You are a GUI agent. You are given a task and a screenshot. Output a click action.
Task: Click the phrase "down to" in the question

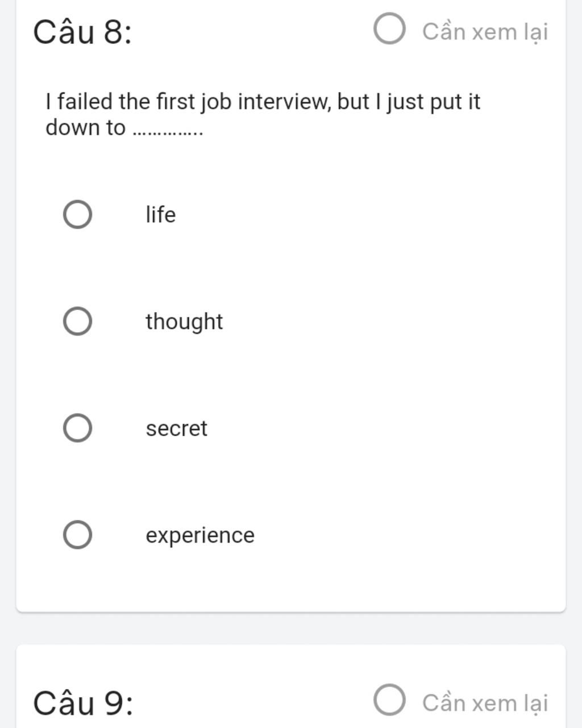tap(85, 127)
